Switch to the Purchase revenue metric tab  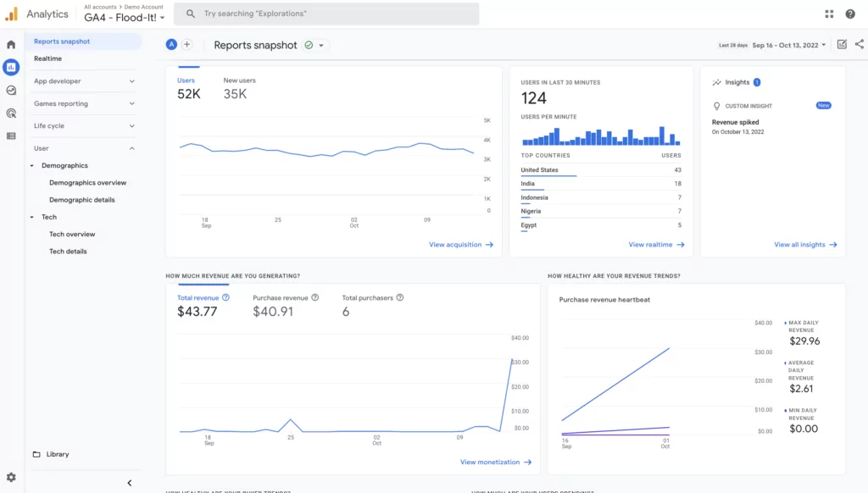pyautogui.click(x=281, y=306)
